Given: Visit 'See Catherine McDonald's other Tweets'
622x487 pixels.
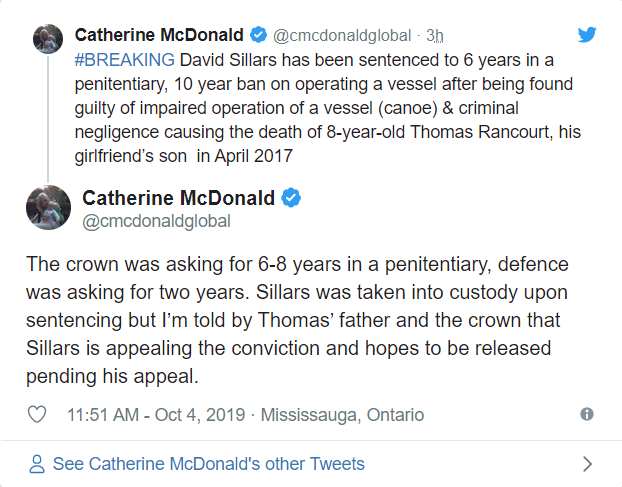Looking at the screenshot, I should [208, 464].
